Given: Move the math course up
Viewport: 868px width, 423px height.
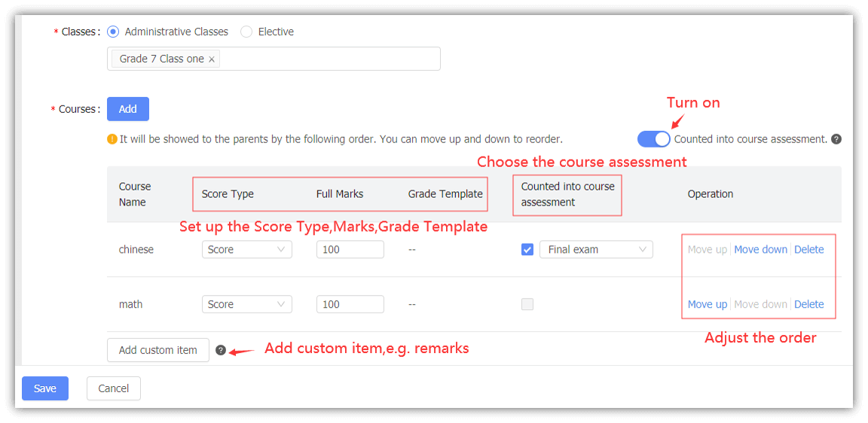Looking at the screenshot, I should tap(707, 305).
